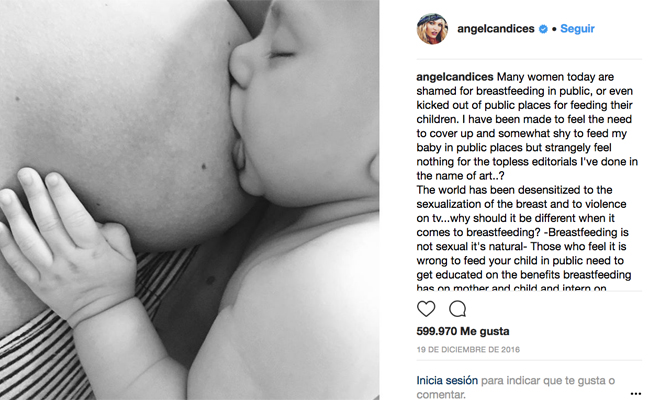Click angelcandices username in caption
The image size is (660, 400).
pos(455,77)
